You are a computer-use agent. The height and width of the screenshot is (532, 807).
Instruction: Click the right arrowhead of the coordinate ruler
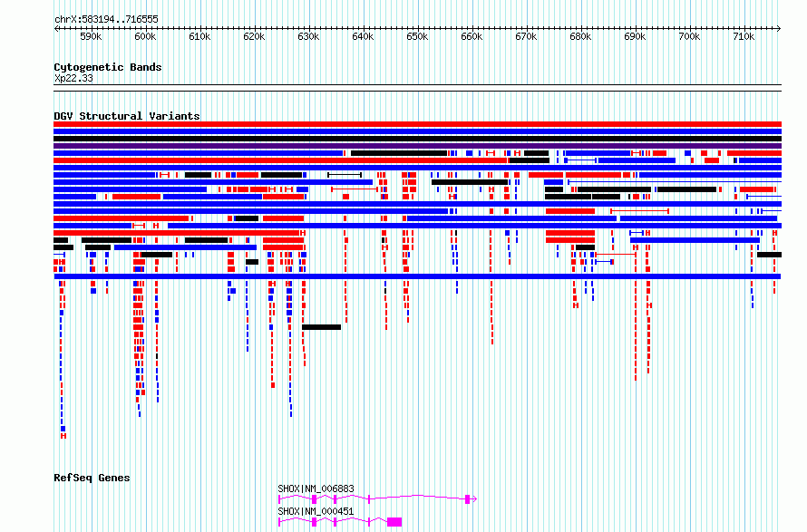(x=779, y=28)
